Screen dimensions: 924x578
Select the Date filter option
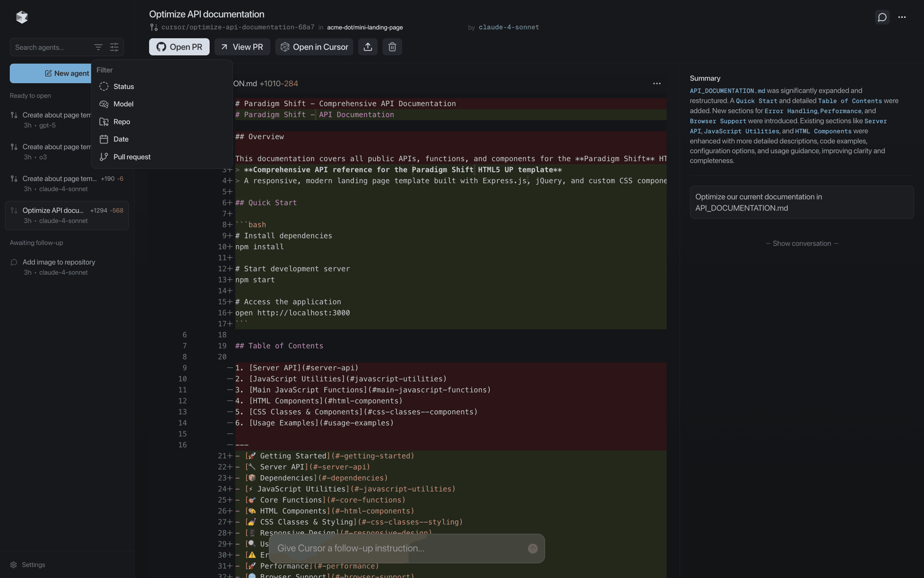162,139
